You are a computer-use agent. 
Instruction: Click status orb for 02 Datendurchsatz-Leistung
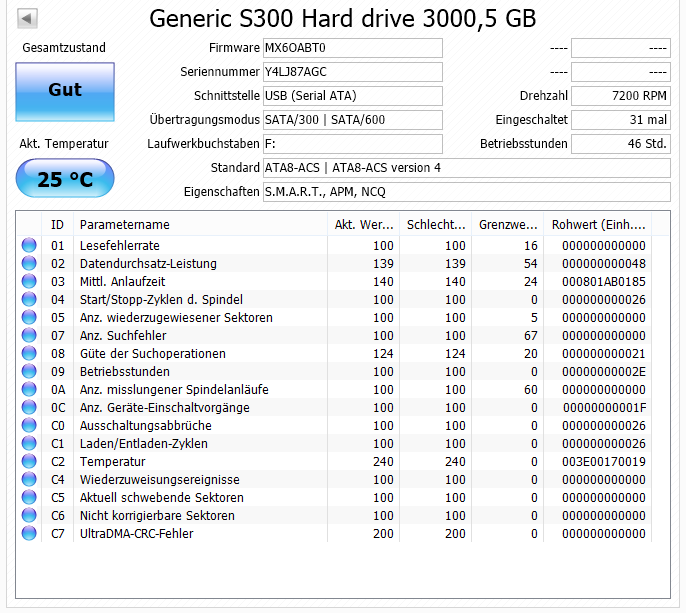point(29,263)
